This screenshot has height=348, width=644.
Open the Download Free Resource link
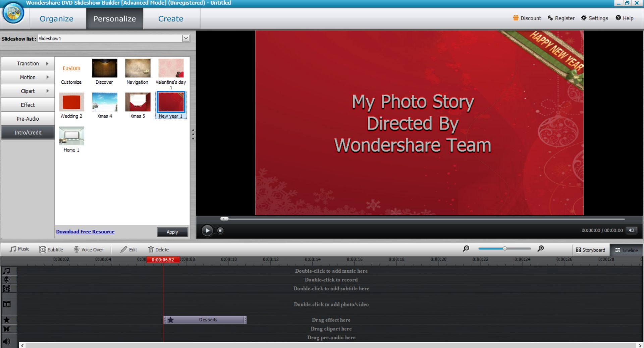coord(85,231)
